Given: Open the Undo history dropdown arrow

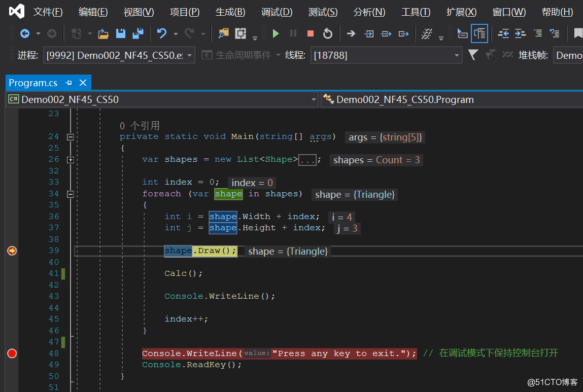Looking at the screenshot, I should click(176, 34).
